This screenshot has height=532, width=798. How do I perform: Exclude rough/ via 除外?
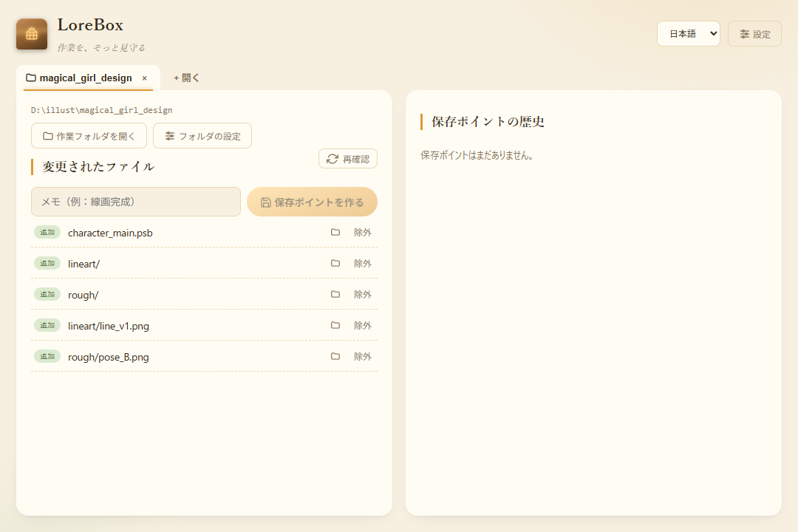362,294
